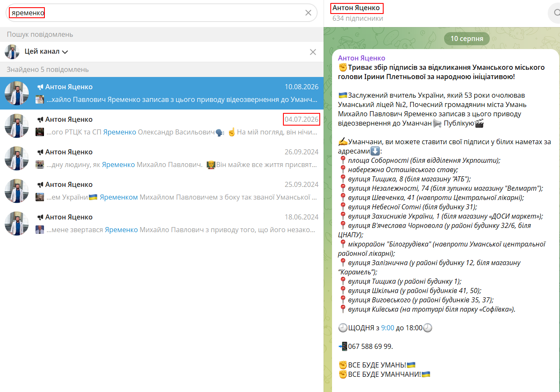Click the megaphone channel icon in 18.06.2024 result
Image resolution: width=560 pixels, height=392 pixels.
point(40,217)
